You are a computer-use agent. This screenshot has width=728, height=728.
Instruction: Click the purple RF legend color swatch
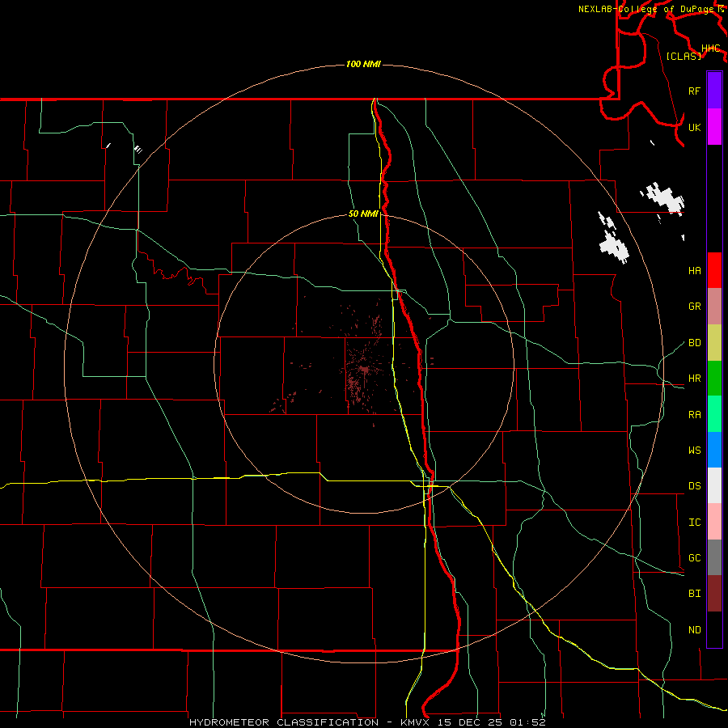[x=714, y=91]
